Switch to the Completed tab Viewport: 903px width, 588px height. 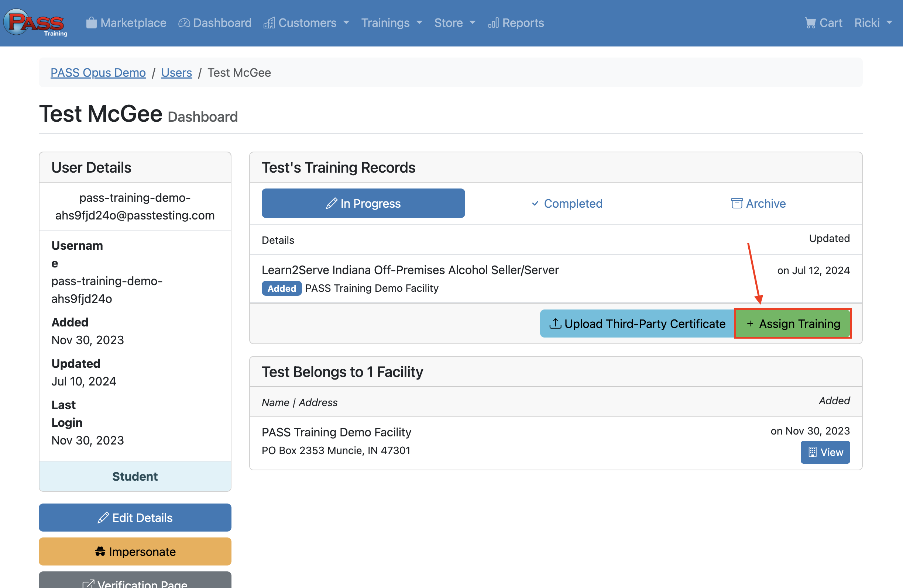(x=567, y=204)
